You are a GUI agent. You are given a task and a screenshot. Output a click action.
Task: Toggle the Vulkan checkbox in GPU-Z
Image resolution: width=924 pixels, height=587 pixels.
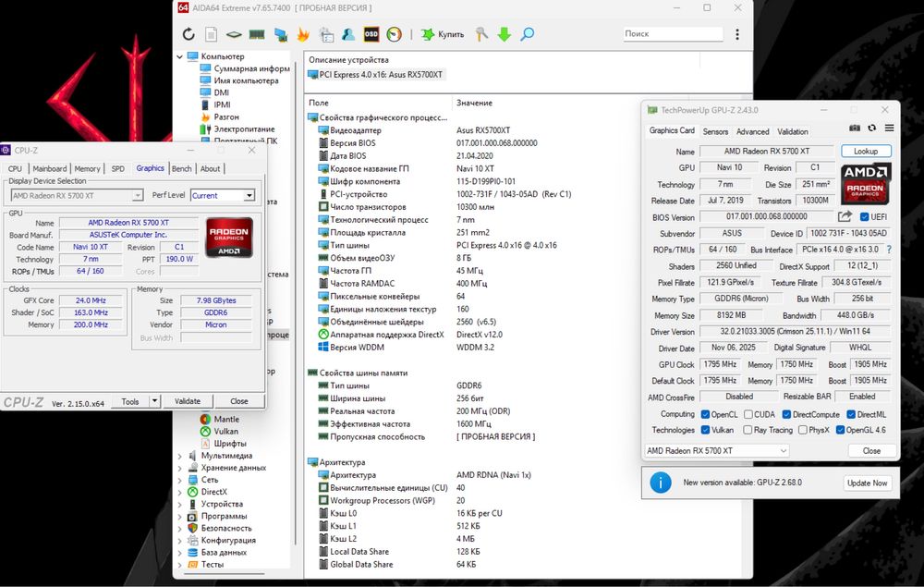(705, 430)
